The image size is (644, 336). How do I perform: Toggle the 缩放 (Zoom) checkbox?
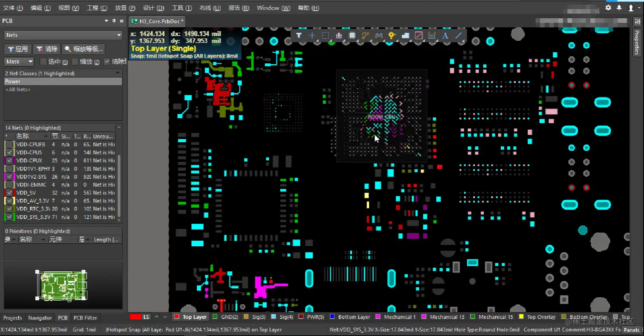click(x=75, y=62)
